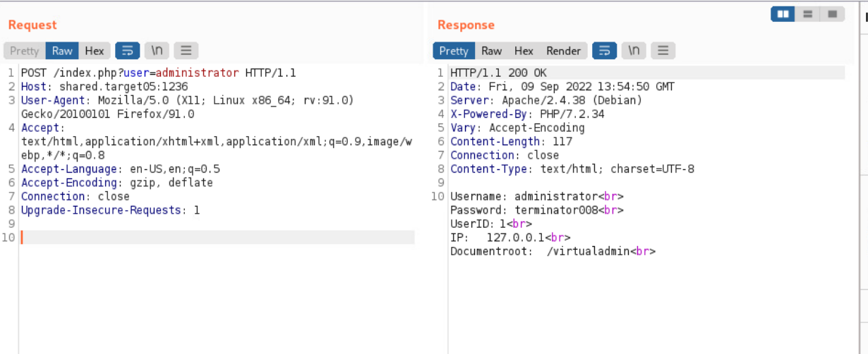Open the Request editor hamburger menu
Screen dimensions: 868x354
186,51
